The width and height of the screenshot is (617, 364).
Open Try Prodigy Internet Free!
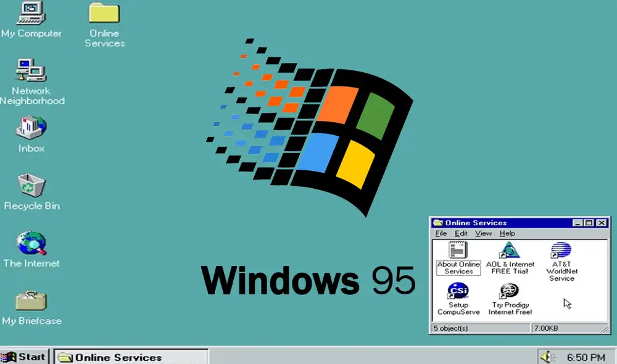510,296
